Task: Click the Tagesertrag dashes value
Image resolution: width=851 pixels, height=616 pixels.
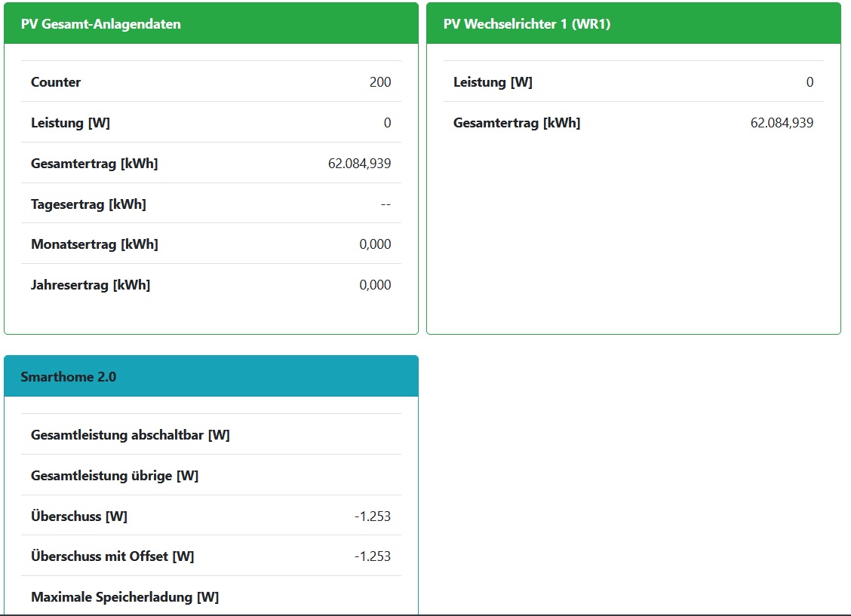Action: pos(386,204)
